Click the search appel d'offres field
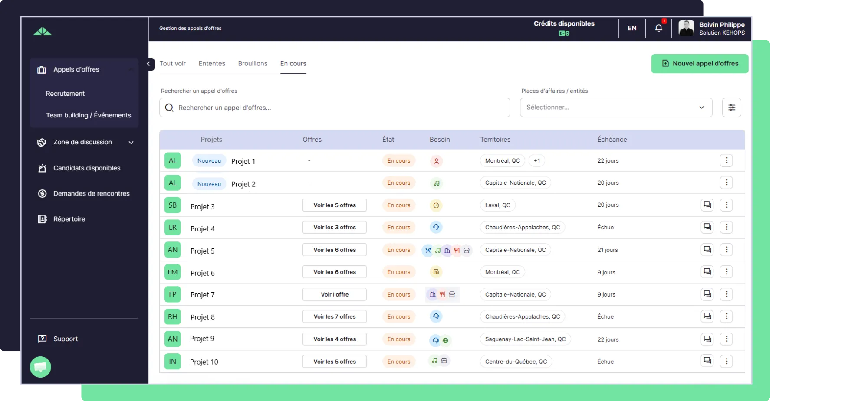 point(334,108)
